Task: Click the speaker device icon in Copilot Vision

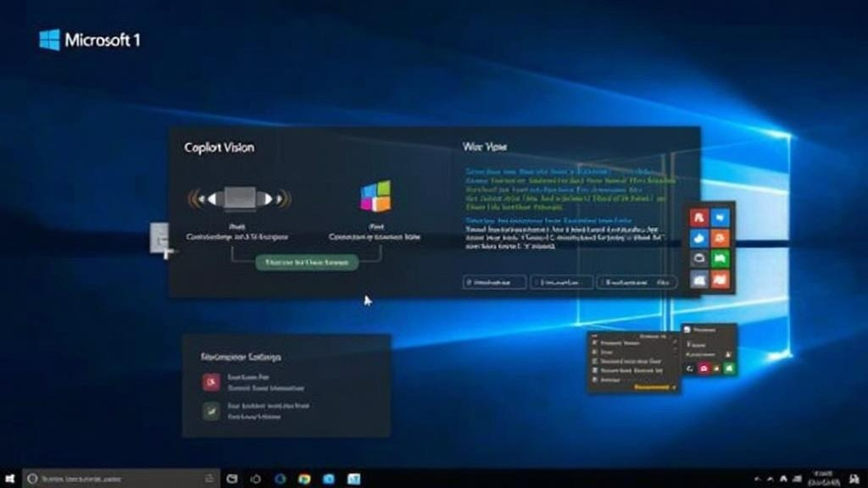Action: click(x=240, y=198)
